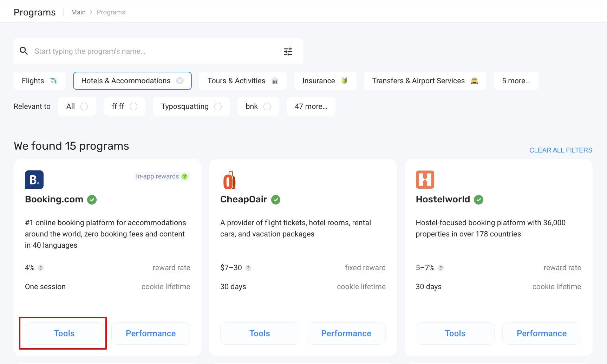Click the CheapOair suitcase logo
This screenshot has width=607, height=364.
pos(229,180)
